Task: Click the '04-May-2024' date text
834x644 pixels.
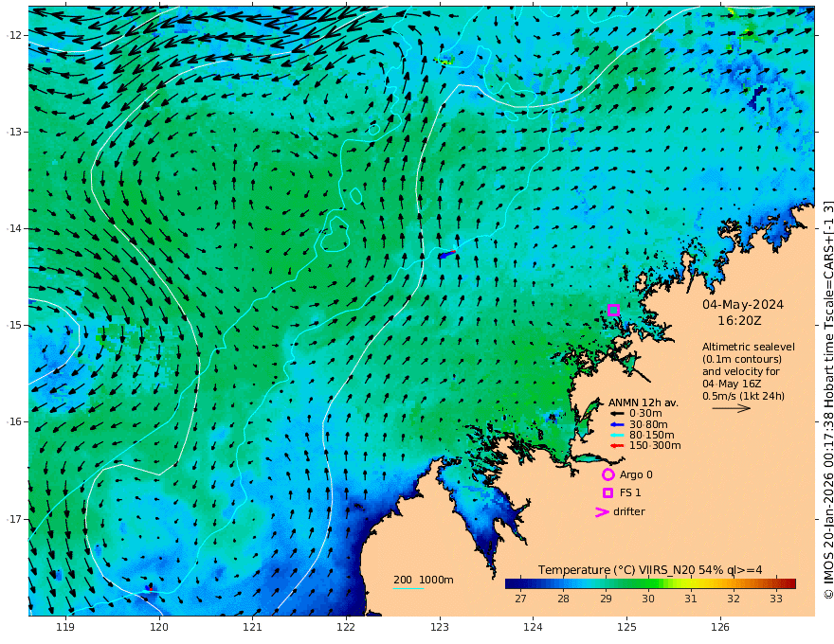Action: (743, 304)
